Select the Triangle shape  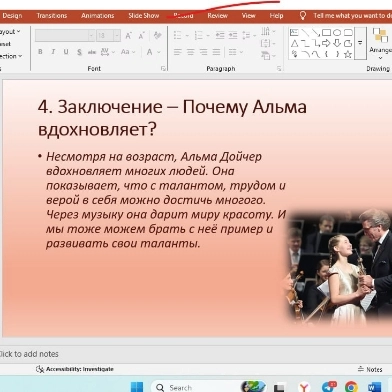point(294,43)
